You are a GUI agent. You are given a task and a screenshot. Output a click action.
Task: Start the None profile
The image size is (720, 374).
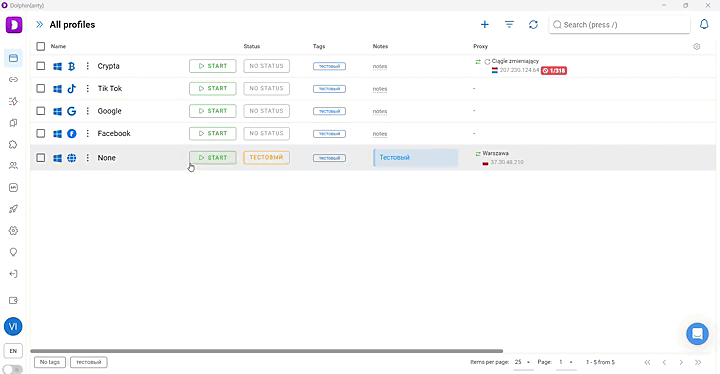[213, 158]
